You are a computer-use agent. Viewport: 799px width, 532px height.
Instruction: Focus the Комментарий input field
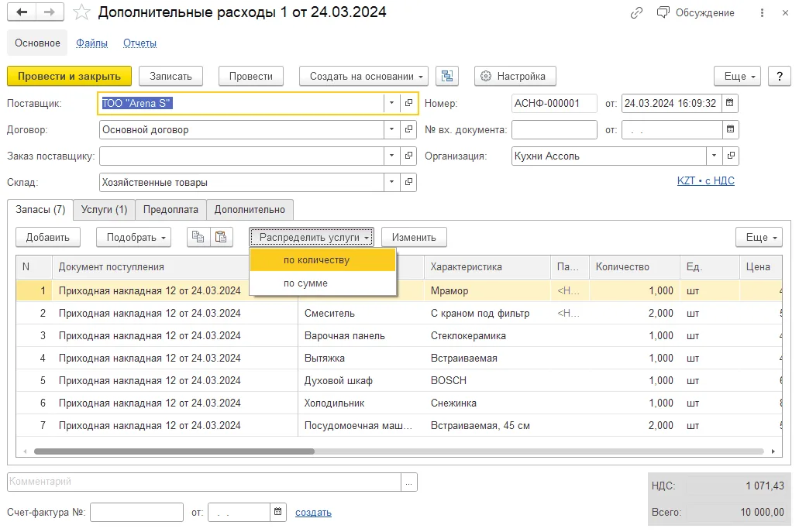(x=205, y=482)
